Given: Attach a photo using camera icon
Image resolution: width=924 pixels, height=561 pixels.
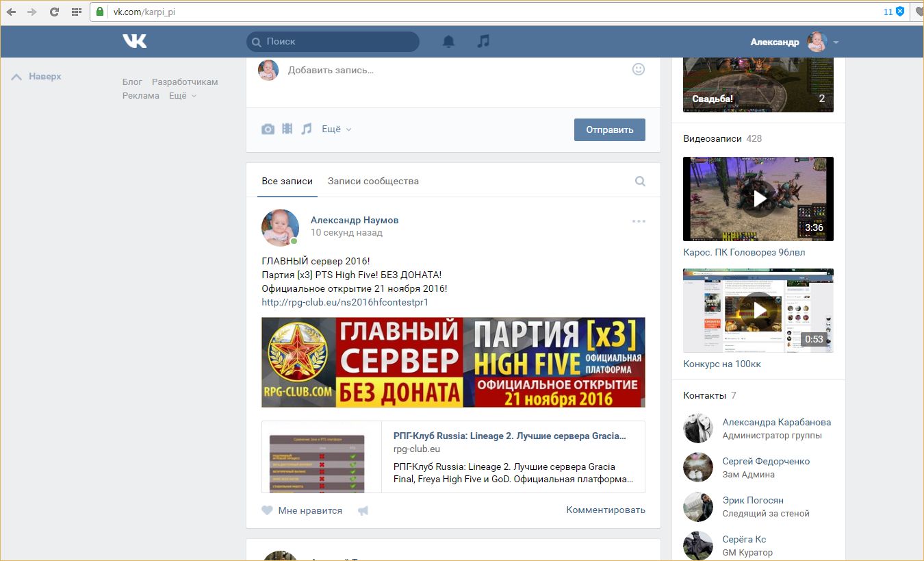Looking at the screenshot, I should click(268, 129).
